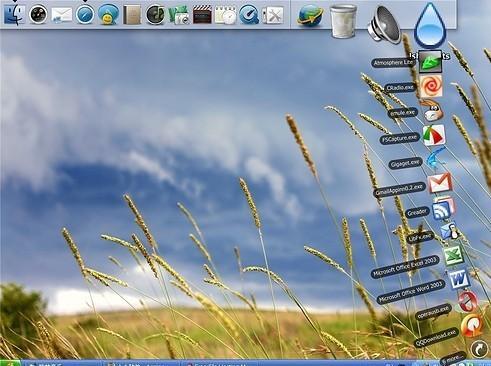Viewport: 491px width, 366px height.
Task: Click the 'Gigaget.exe' label
Action: (405, 163)
